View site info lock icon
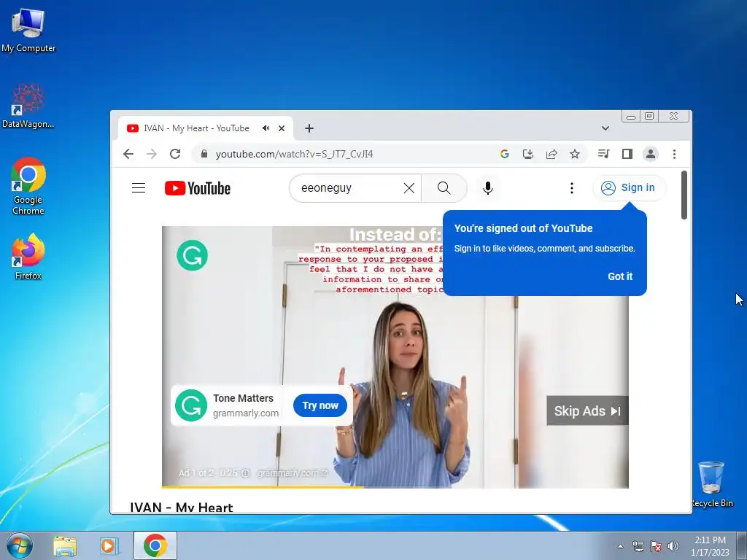The width and height of the screenshot is (747, 560). (204, 154)
